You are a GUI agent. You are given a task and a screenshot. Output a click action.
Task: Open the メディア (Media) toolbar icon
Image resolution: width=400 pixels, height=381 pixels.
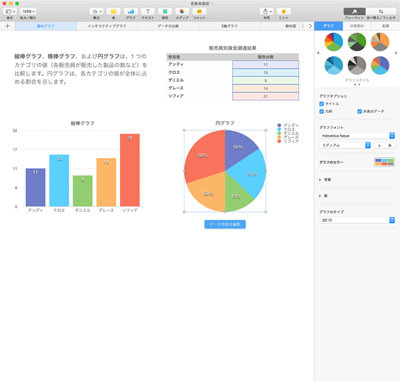pyautogui.click(x=182, y=11)
